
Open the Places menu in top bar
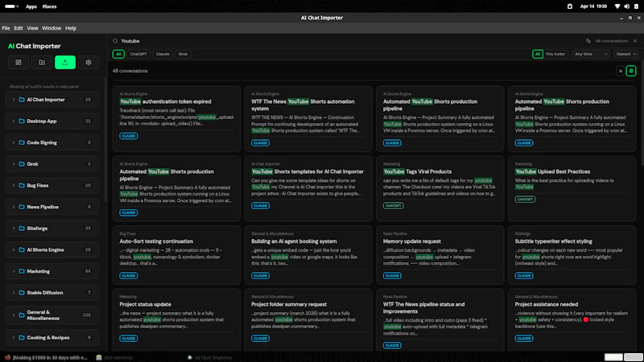click(49, 6)
